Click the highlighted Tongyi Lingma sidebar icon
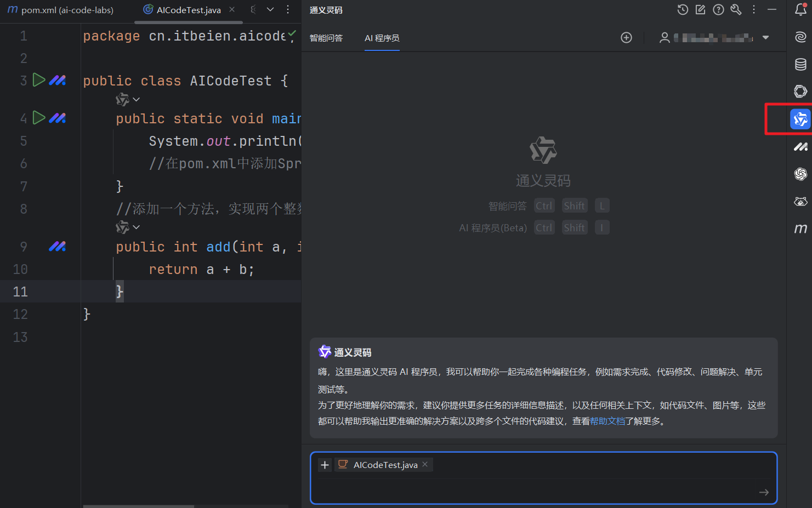This screenshot has height=508, width=812. click(800, 119)
